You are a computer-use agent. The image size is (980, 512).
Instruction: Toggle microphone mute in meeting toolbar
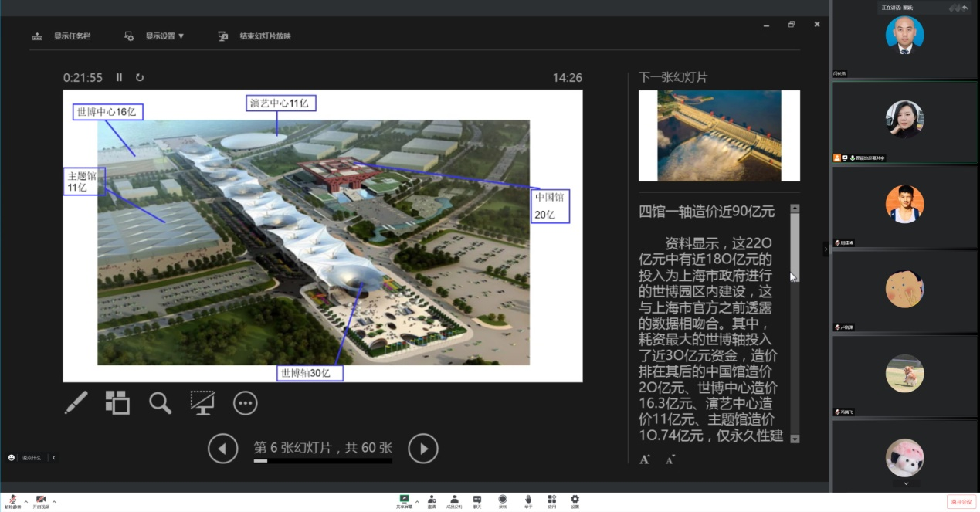tap(12, 500)
